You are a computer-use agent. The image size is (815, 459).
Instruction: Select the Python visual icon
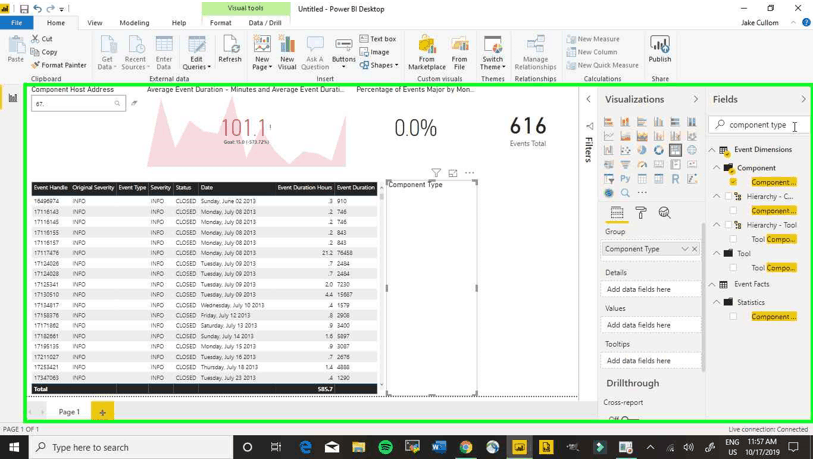(x=625, y=179)
